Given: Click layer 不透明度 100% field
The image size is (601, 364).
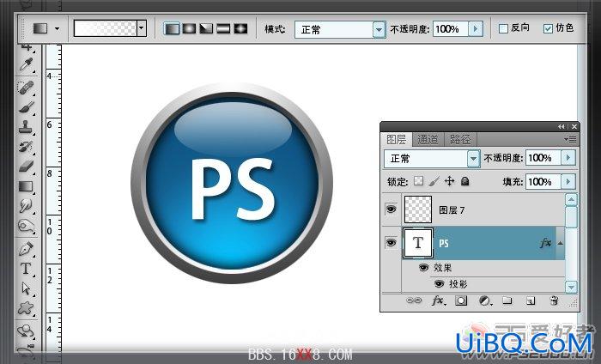Looking at the screenshot, I should (x=543, y=158).
